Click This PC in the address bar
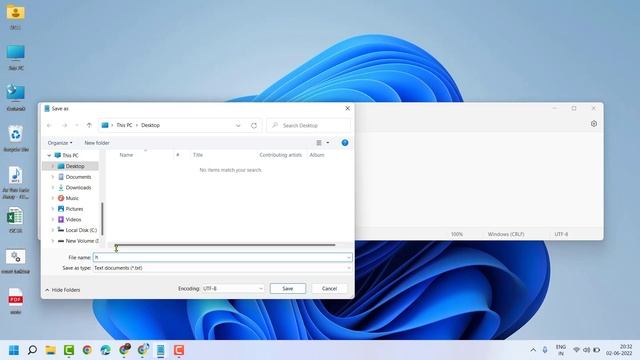The image size is (640, 360). [124, 125]
